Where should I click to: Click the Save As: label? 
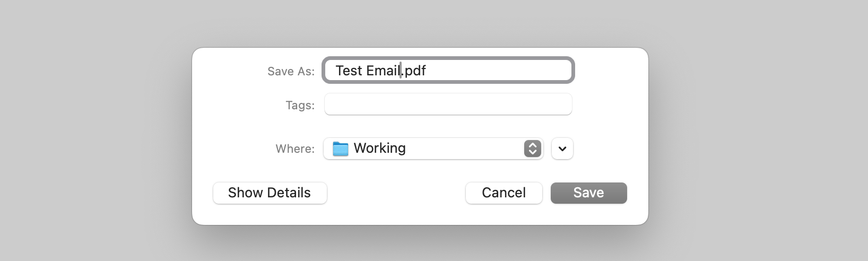(x=291, y=71)
